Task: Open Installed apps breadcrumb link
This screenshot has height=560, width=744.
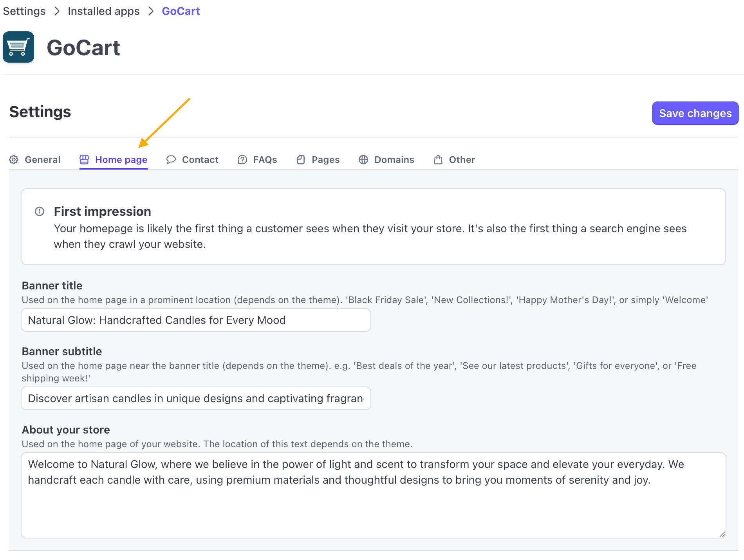Action: coord(104,11)
